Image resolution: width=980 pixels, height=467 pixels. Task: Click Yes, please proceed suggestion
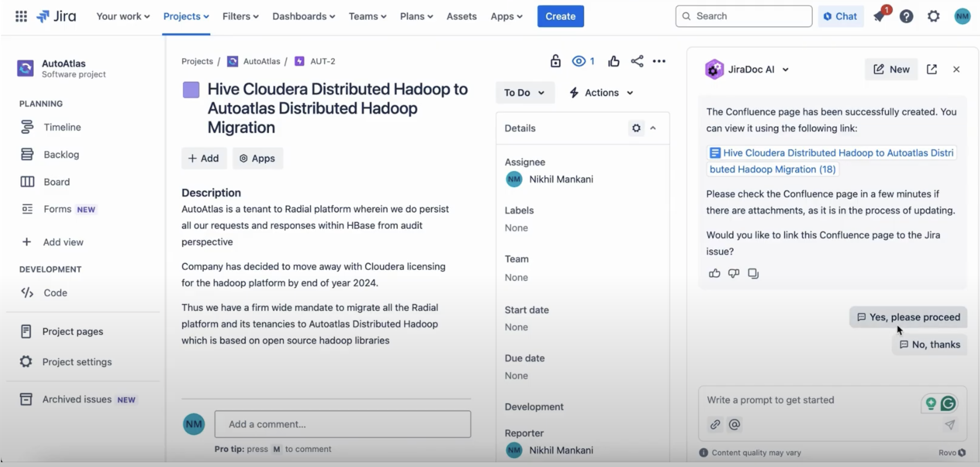[908, 317]
